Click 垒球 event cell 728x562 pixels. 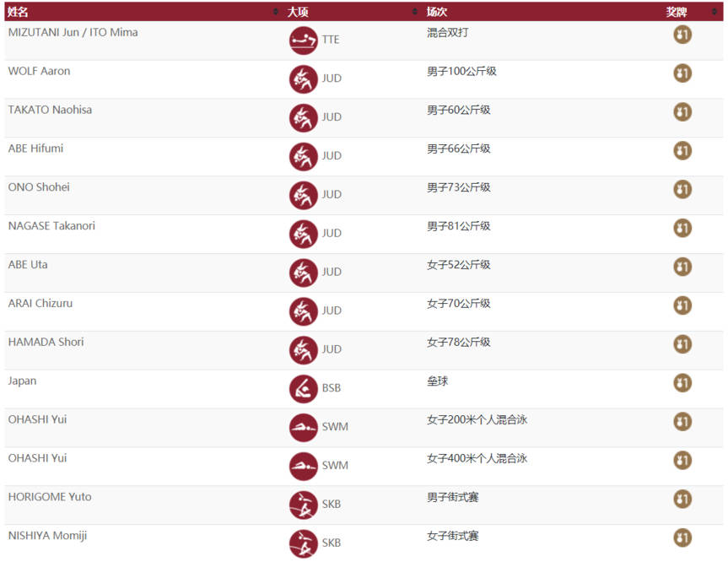tap(437, 381)
